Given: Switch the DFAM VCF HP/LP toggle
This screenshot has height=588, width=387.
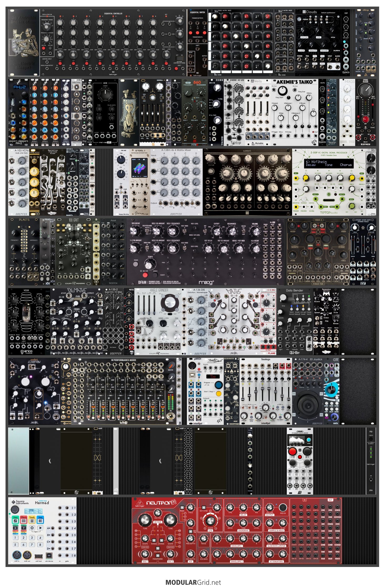Looking at the screenshot, I should pos(205,231).
